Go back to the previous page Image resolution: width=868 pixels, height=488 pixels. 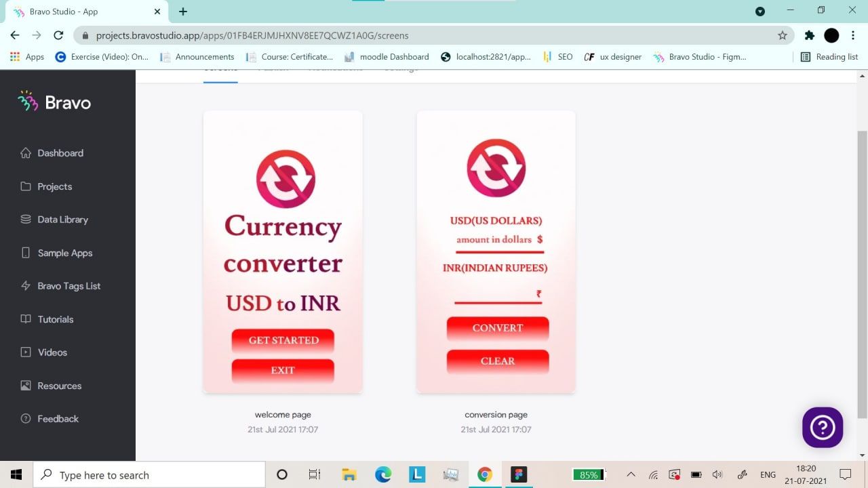(x=15, y=35)
